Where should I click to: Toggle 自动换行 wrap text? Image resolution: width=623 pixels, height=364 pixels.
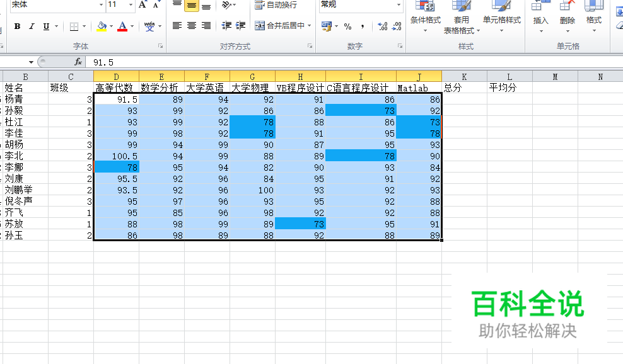(276, 5)
